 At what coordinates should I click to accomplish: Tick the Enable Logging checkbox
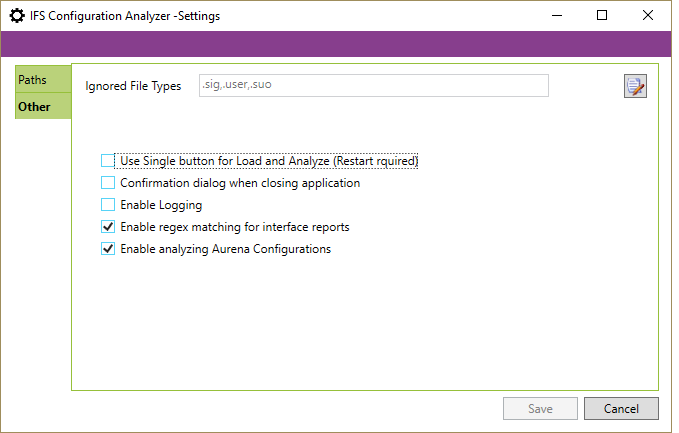coord(108,205)
